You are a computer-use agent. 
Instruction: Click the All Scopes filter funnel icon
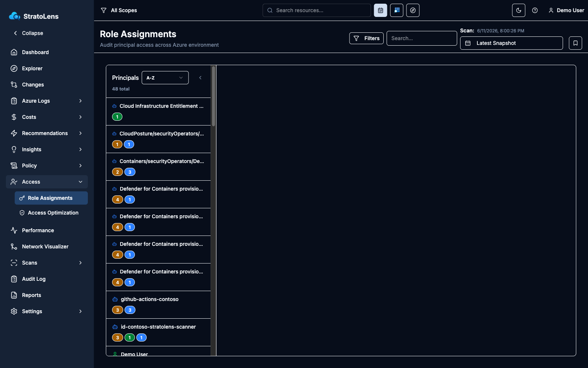104,10
